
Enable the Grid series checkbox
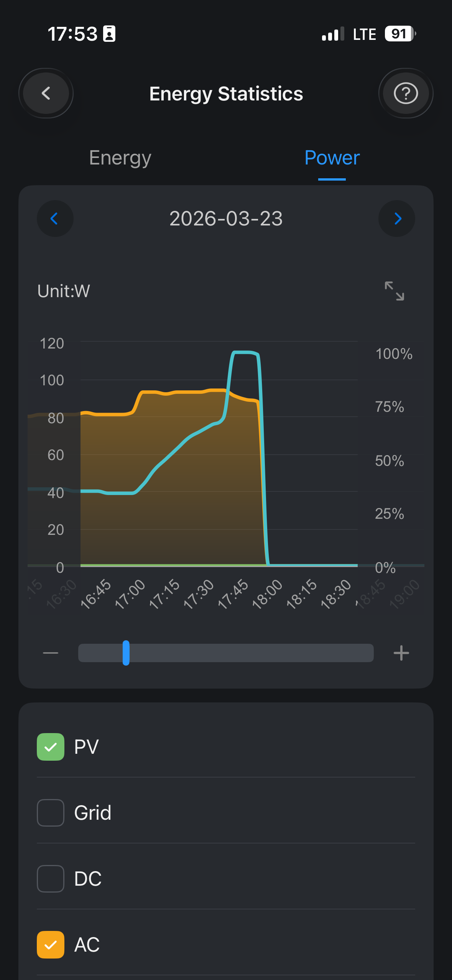(x=51, y=812)
